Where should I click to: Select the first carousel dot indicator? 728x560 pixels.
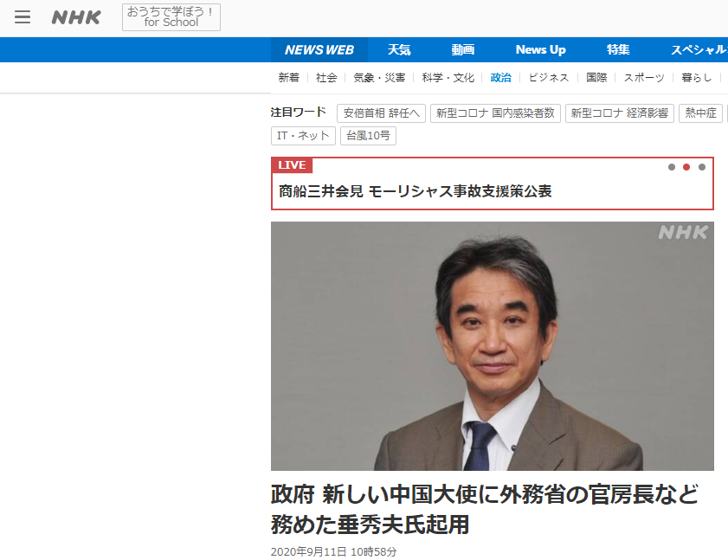click(672, 167)
